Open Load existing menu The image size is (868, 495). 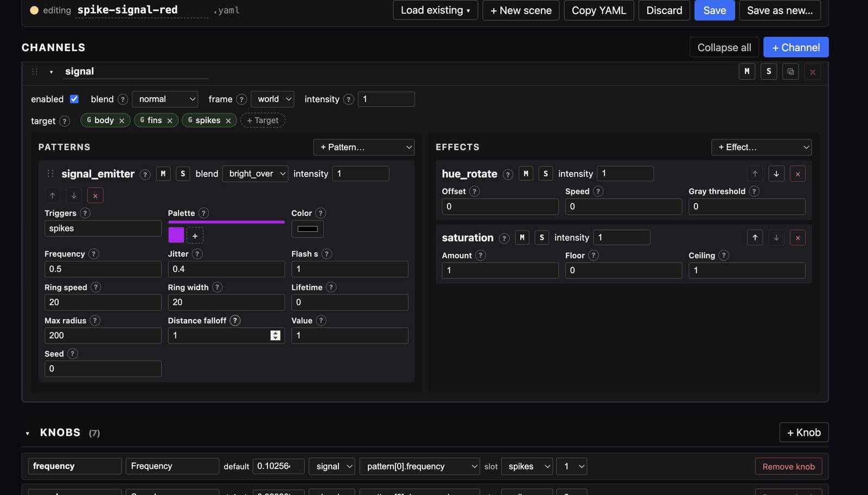point(435,10)
